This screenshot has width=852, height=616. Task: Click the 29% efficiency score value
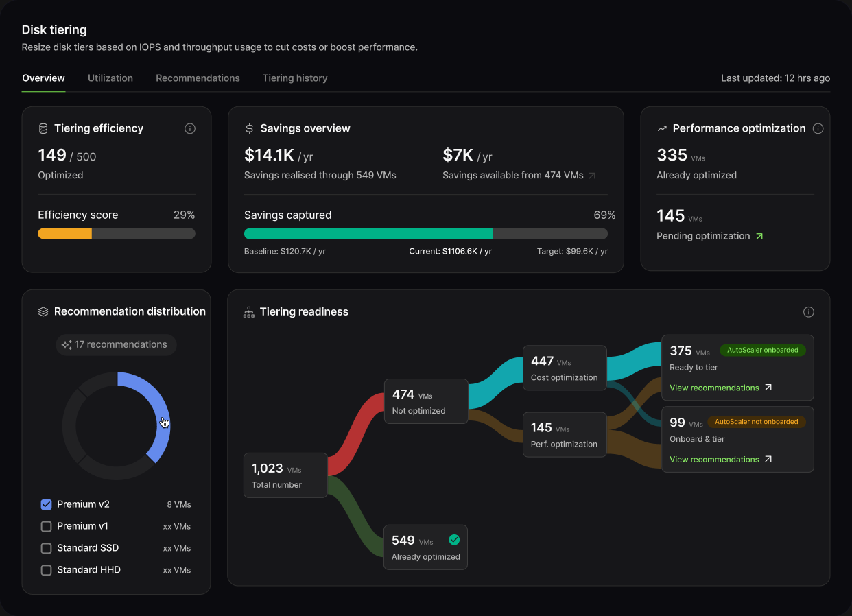pos(185,215)
